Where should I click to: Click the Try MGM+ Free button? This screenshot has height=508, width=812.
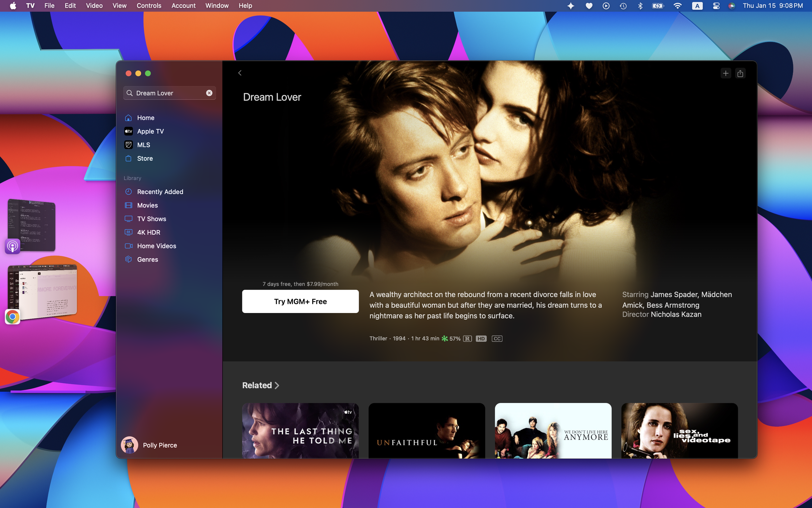(300, 301)
